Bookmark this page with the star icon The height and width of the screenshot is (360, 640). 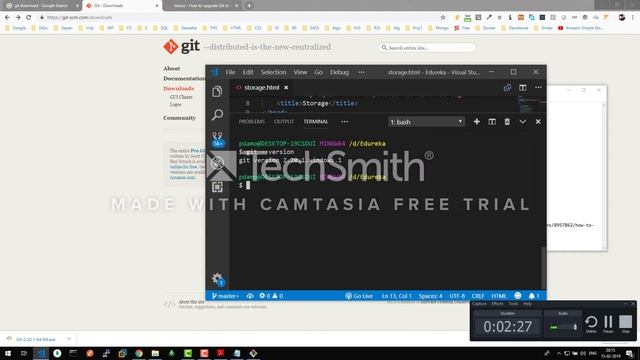443,18
